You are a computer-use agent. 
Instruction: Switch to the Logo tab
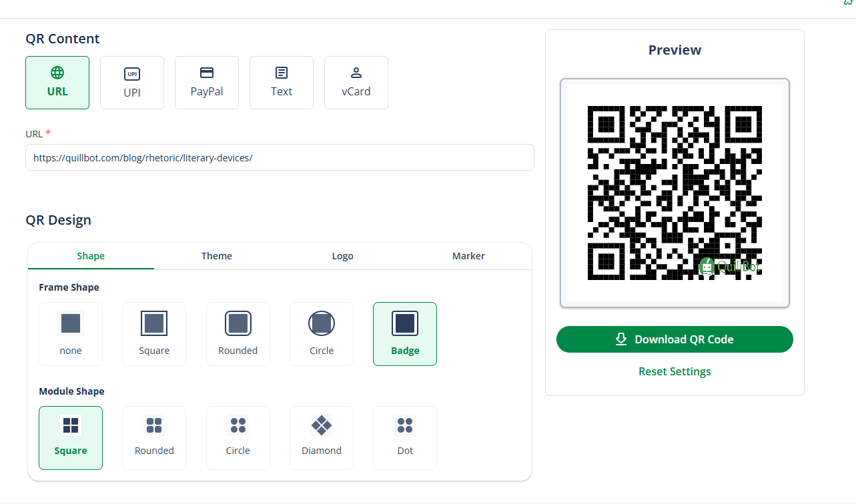click(343, 256)
